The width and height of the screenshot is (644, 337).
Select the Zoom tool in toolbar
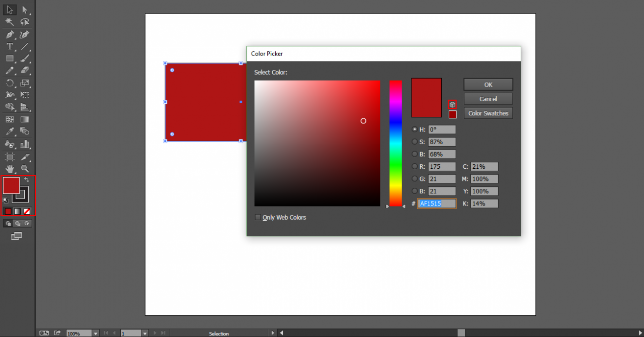(x=25, y=169)
